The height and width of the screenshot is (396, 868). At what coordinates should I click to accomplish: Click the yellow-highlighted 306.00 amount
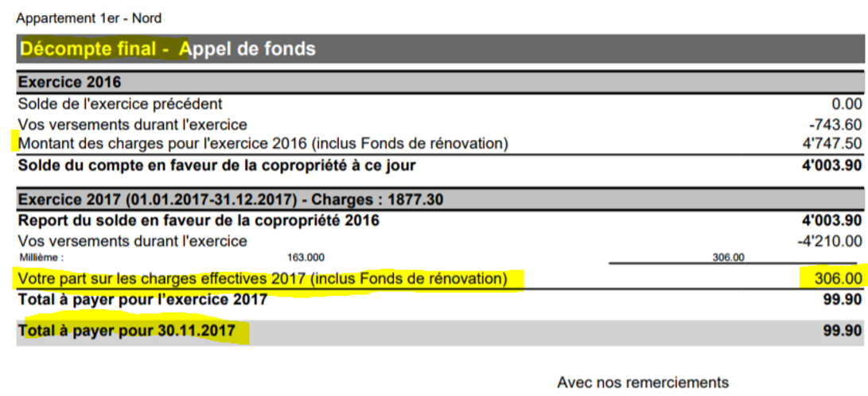(838, 278)
